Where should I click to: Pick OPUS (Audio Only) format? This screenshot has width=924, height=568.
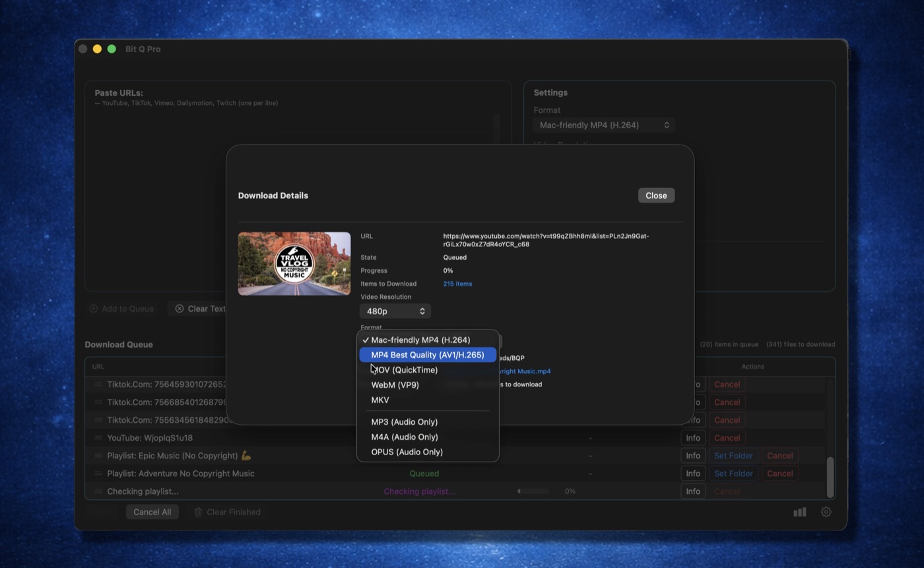click(428, 452)
